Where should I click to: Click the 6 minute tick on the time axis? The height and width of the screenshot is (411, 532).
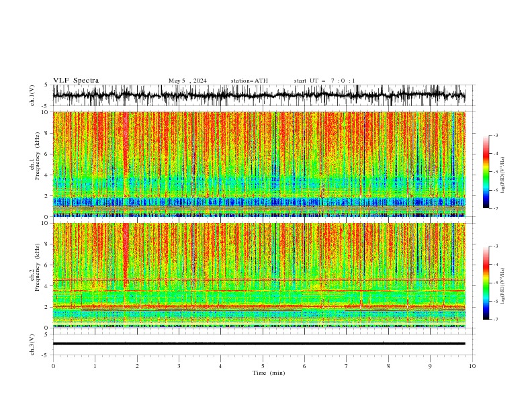coord(304,366)
